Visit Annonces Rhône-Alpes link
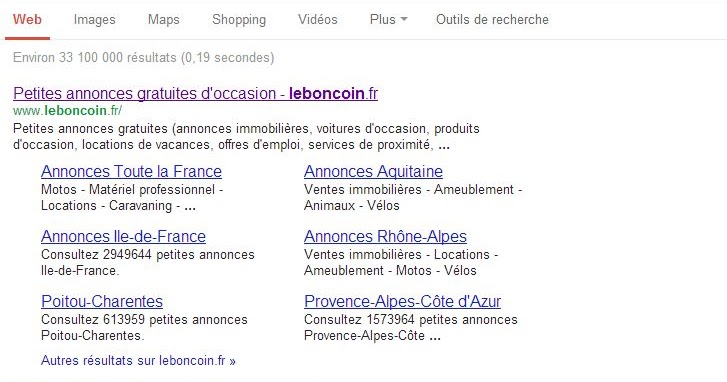This screenshot has width=727, height=382. pyautogui.click(x=385, y=236)
